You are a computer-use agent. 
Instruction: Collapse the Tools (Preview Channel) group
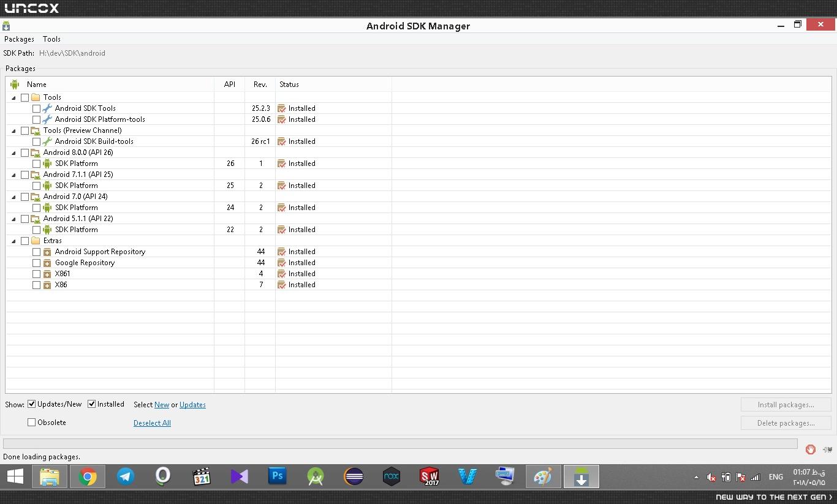[x=13, y=130]
